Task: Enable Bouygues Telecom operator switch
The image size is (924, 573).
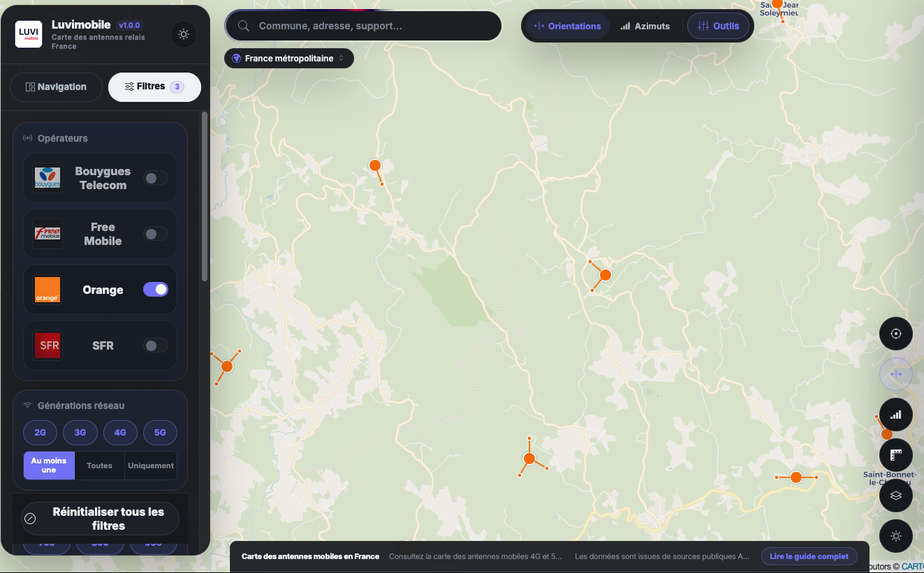Action: [156, 178]
